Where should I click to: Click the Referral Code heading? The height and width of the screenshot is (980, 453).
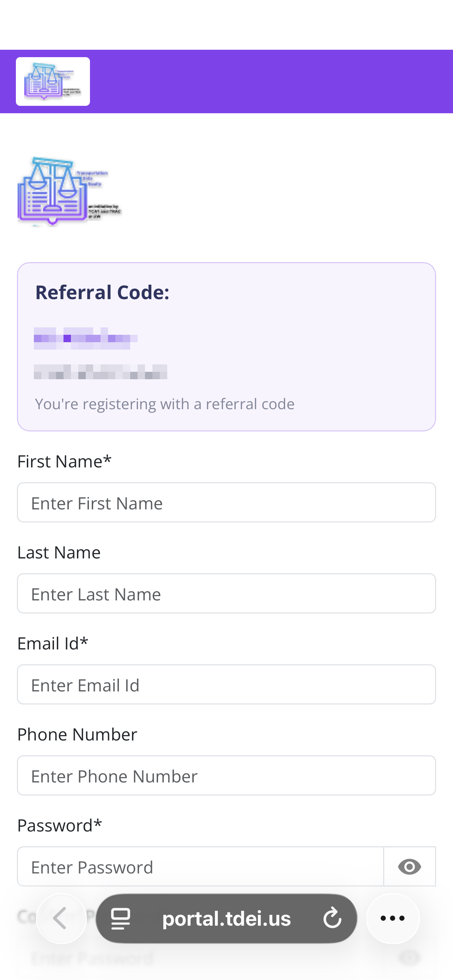(102, 292)
